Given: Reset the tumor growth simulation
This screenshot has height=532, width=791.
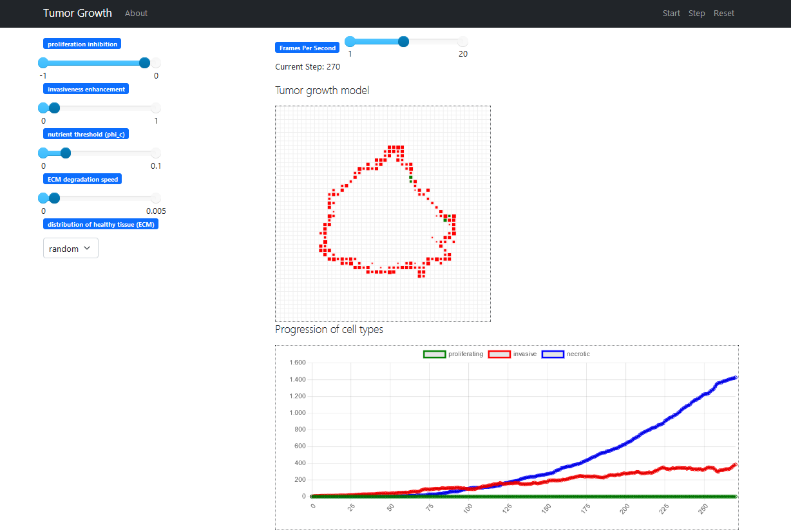Looking at the screenshot, I should click(723, 14).
